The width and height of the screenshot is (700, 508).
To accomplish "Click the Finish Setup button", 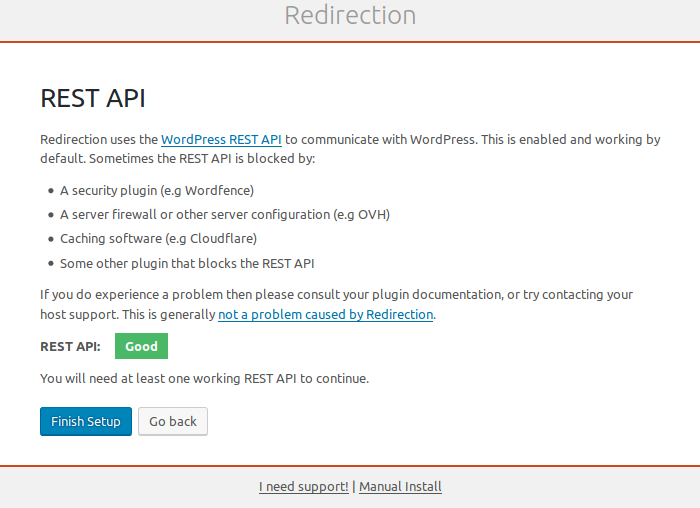I will point(85,421).
